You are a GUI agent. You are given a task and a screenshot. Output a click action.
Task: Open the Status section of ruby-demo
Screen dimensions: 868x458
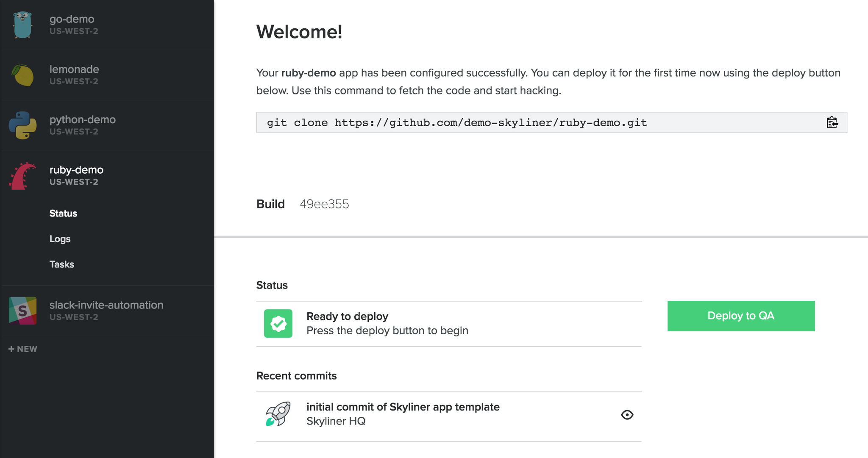point(63,214)
